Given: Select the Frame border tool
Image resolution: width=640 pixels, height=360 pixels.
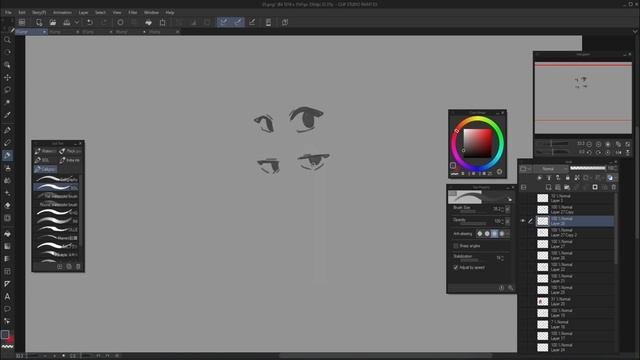Looking at the screenshot, I should pyautogui.click(x=7, y=271).
